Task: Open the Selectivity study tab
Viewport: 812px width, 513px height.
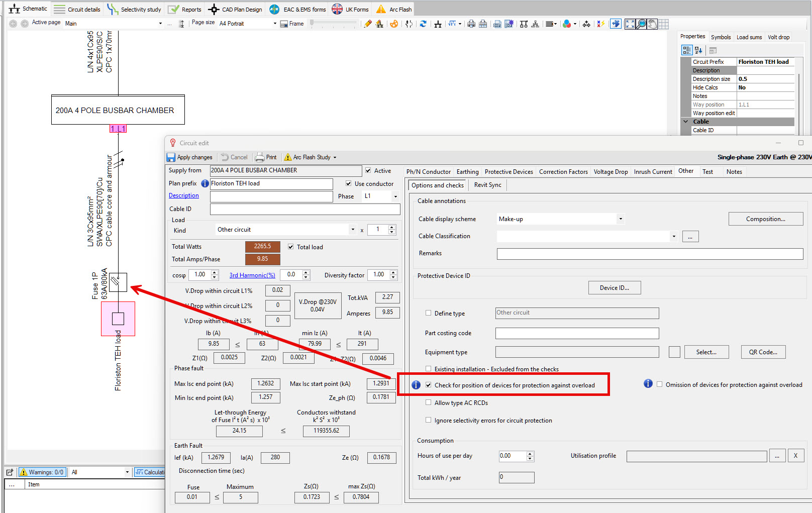Action: pos(134,9)
